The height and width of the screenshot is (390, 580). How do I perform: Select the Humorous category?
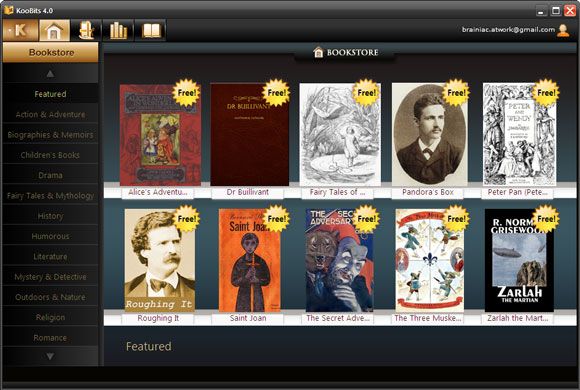click(50, 236)
